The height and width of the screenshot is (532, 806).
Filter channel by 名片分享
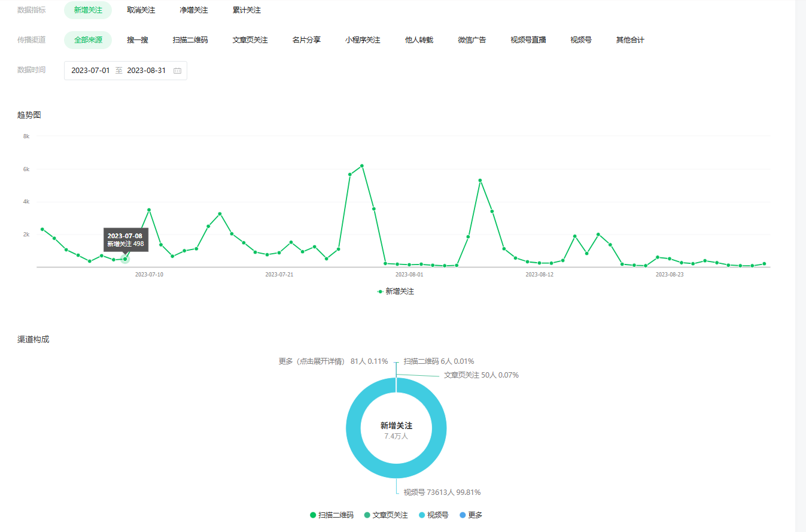[x=306, y=40]
